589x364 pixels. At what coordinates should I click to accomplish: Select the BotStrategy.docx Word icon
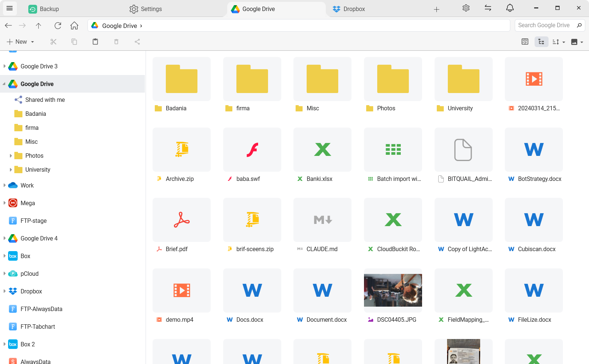click(x=534, y=150)
